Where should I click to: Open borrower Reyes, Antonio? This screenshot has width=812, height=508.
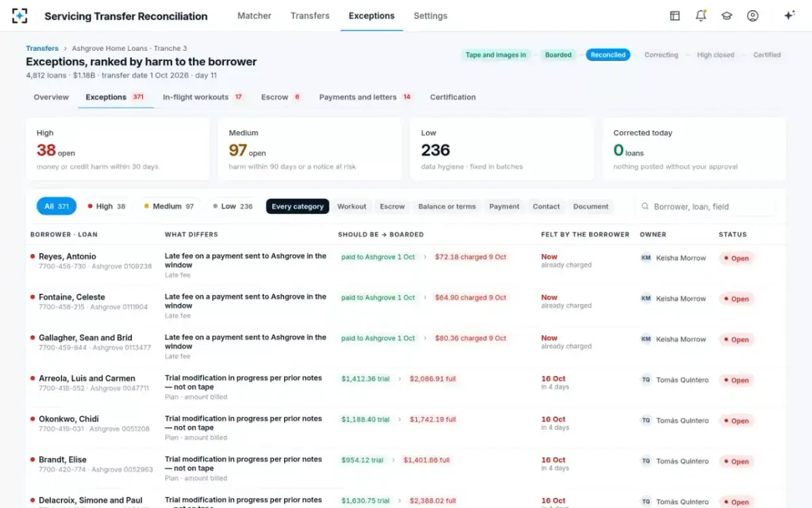pyautogui.click(x=67, y=257)
